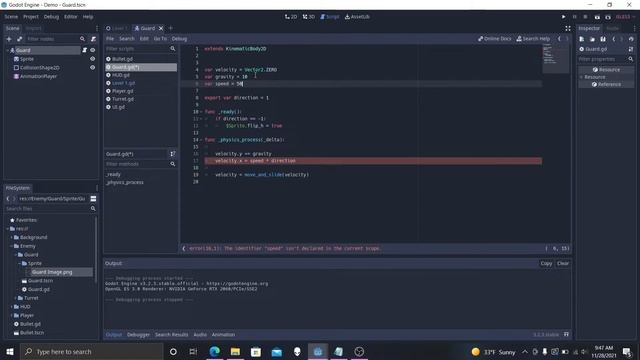Copy the Output log
640x360 pixels.
tap(546, 264)
